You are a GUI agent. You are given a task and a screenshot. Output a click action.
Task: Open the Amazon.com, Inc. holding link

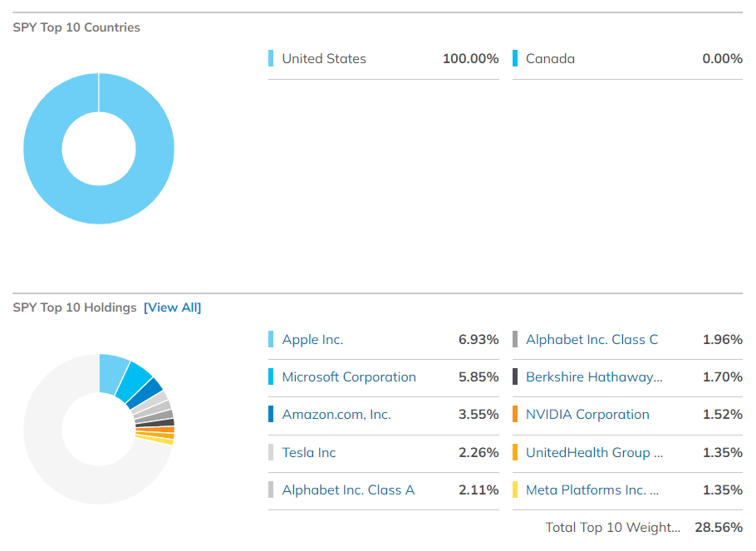[x=336, y=415]
